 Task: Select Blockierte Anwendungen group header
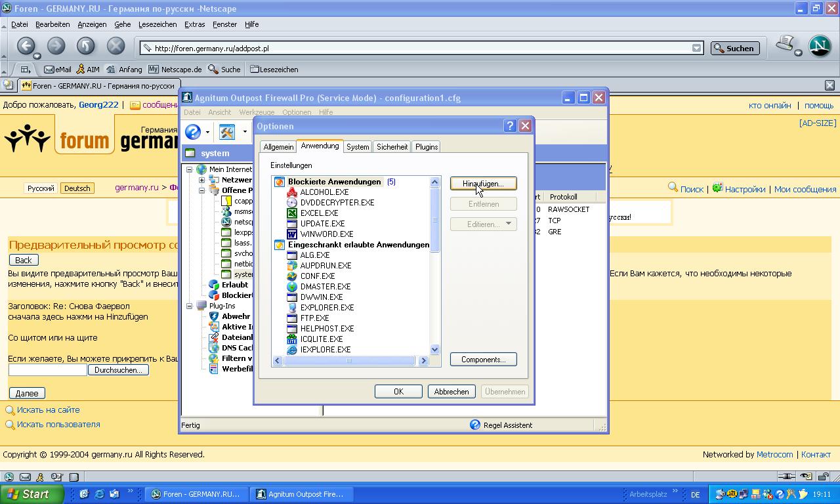[x=334, y=182]
